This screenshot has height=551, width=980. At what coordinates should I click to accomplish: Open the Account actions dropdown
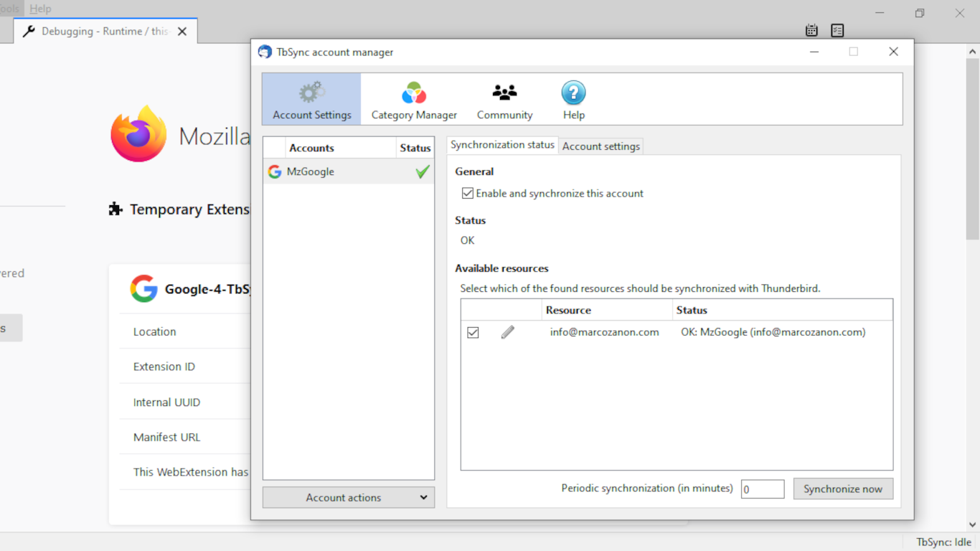349,497
